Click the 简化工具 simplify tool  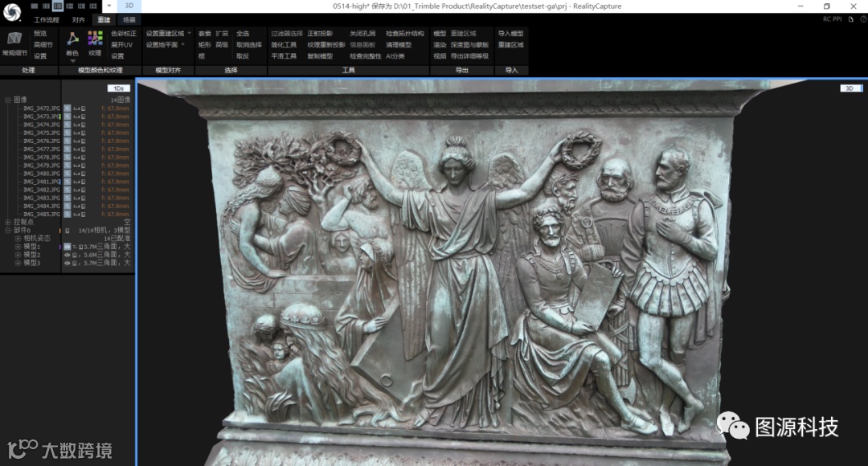click(284, 45)
